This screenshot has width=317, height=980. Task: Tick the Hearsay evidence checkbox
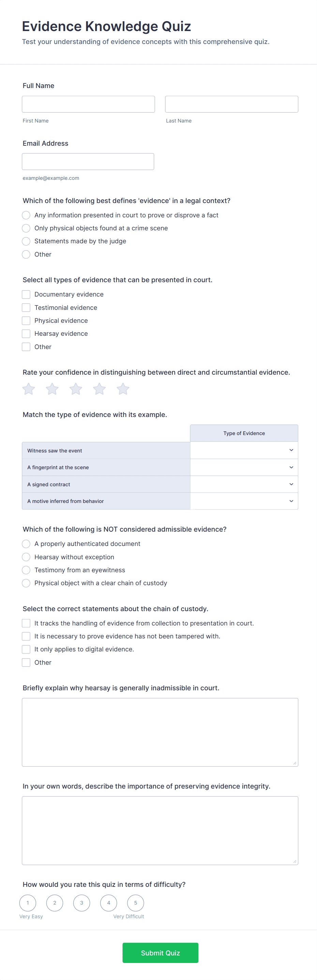[26, 334]
